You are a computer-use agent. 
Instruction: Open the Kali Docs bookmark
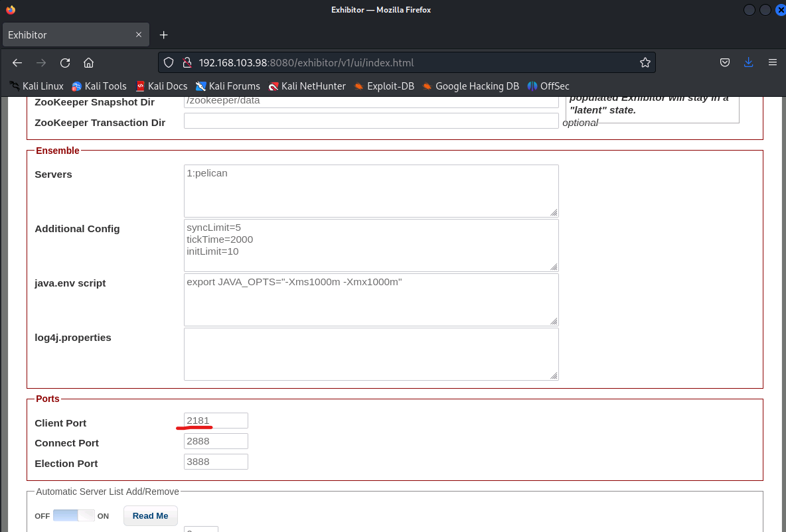161,86
